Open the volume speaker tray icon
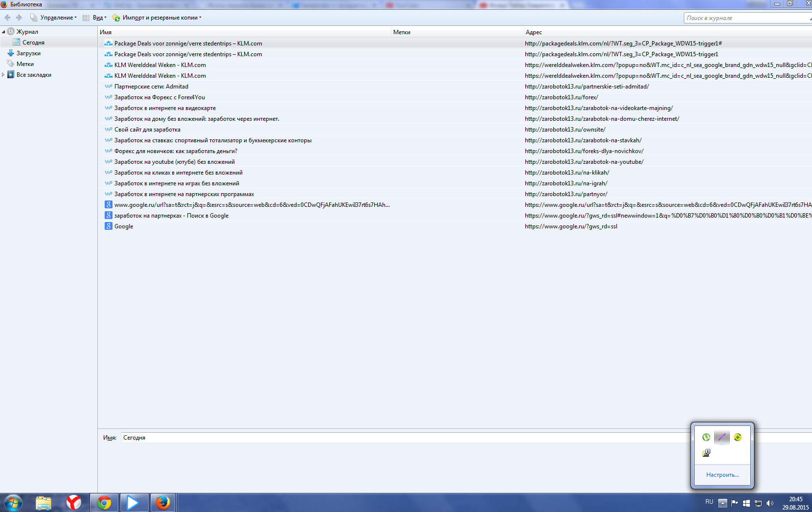This screenshot has width=812, height=512. [770, 503]
